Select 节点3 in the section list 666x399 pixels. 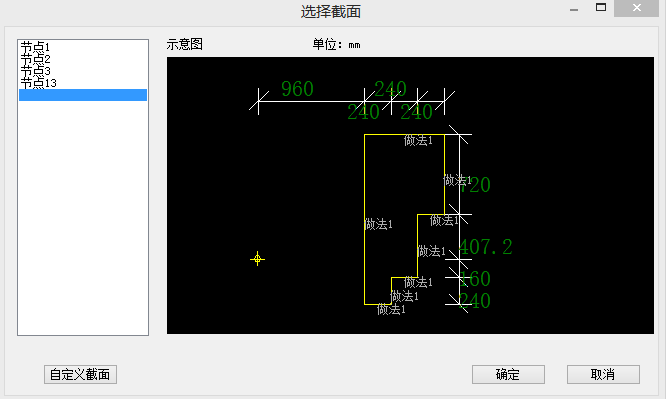(36, 70)
